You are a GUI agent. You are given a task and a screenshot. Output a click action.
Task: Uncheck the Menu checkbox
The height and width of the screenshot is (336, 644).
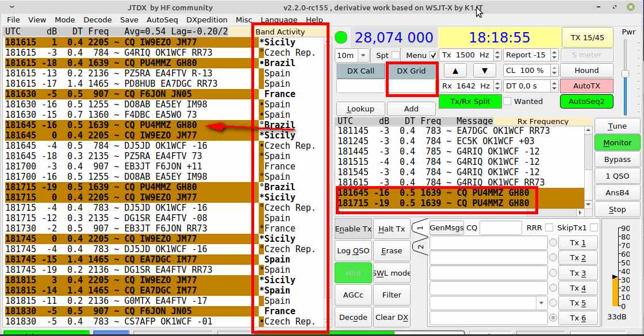[434, 56]
